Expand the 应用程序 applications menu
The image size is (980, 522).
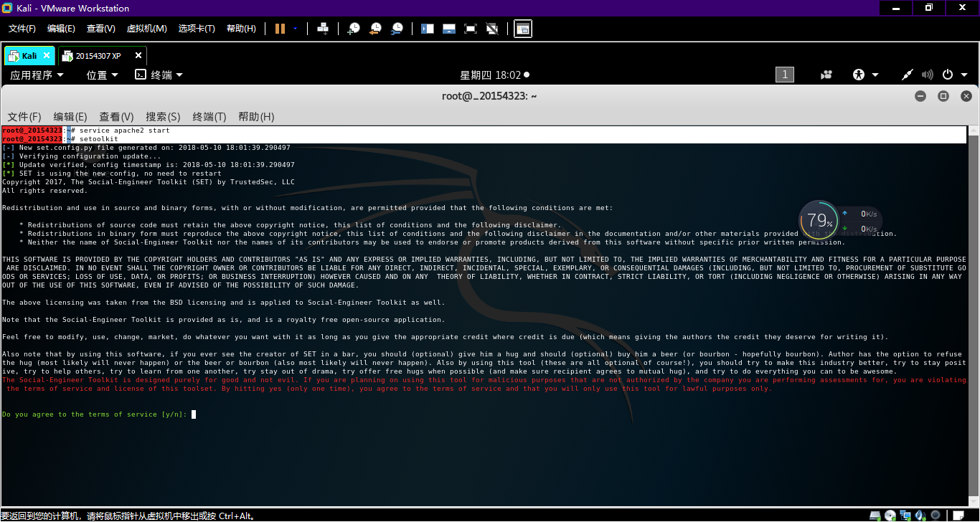[x=37, y=75]
